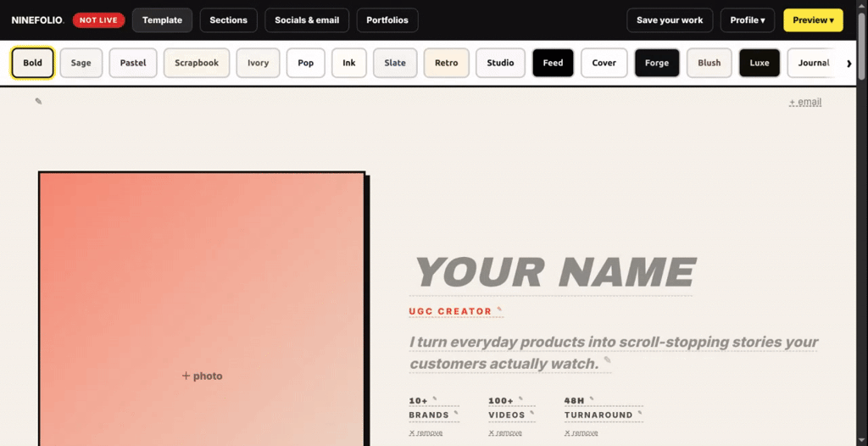868x446 pixels.
Task: Go to the Portfolios tab
Action: coord(387,20)
